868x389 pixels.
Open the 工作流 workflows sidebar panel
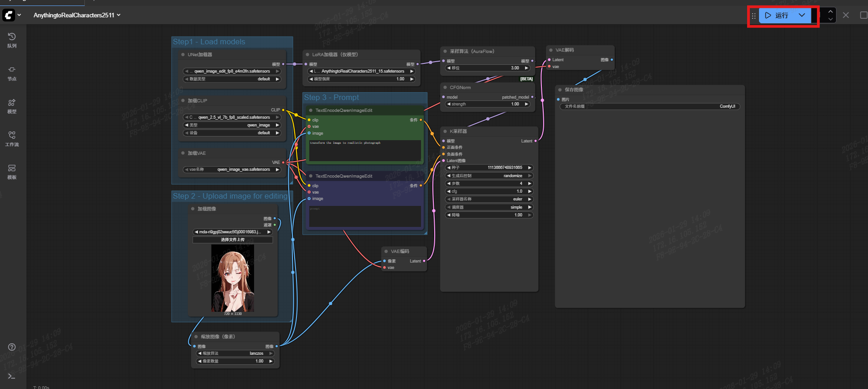(x=12, y=139)
